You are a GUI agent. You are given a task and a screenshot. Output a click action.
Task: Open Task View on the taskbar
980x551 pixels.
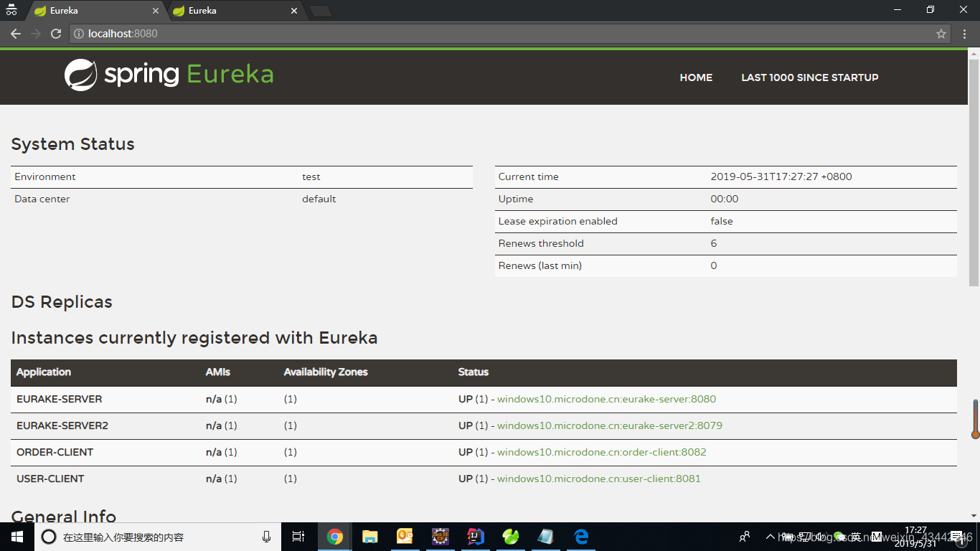click(x=298, y=537)
